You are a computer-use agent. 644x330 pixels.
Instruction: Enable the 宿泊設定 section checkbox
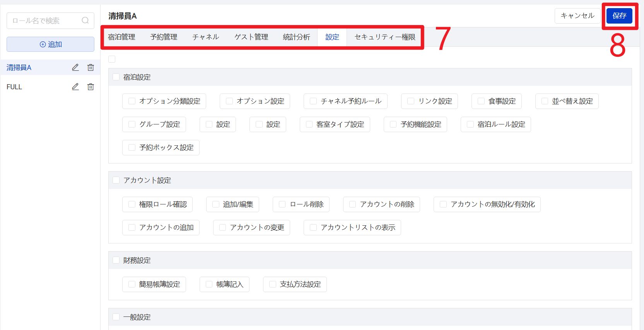(116, 77)
